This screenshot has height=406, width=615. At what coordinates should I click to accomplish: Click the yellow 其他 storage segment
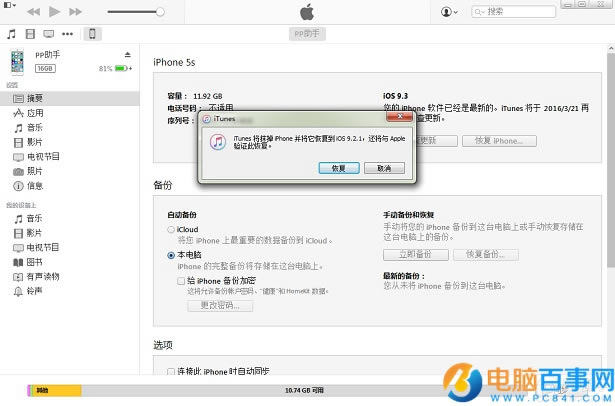[x=56, y=390]
